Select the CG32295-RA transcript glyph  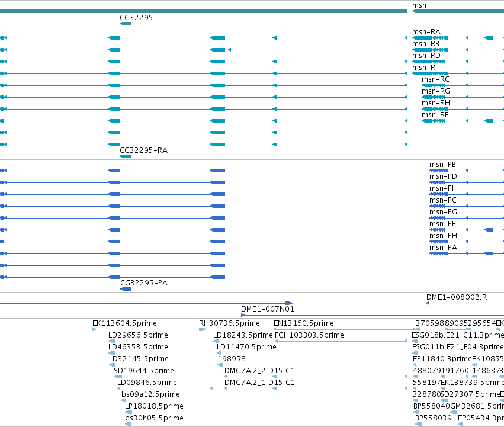tap(126, 156)
